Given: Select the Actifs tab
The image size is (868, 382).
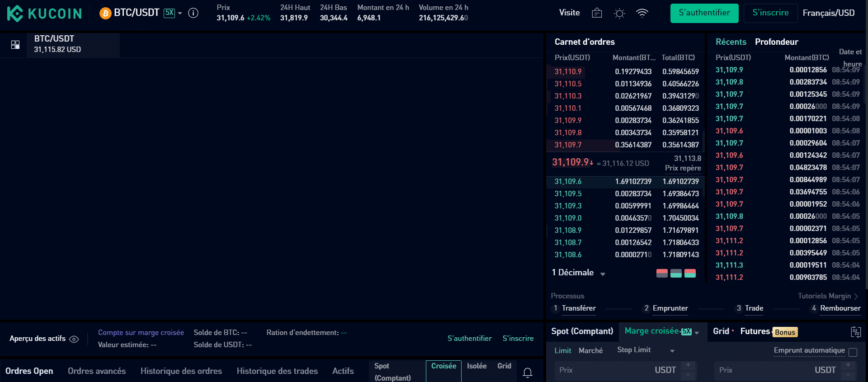Looking at the screenshot, I should 343,371.
